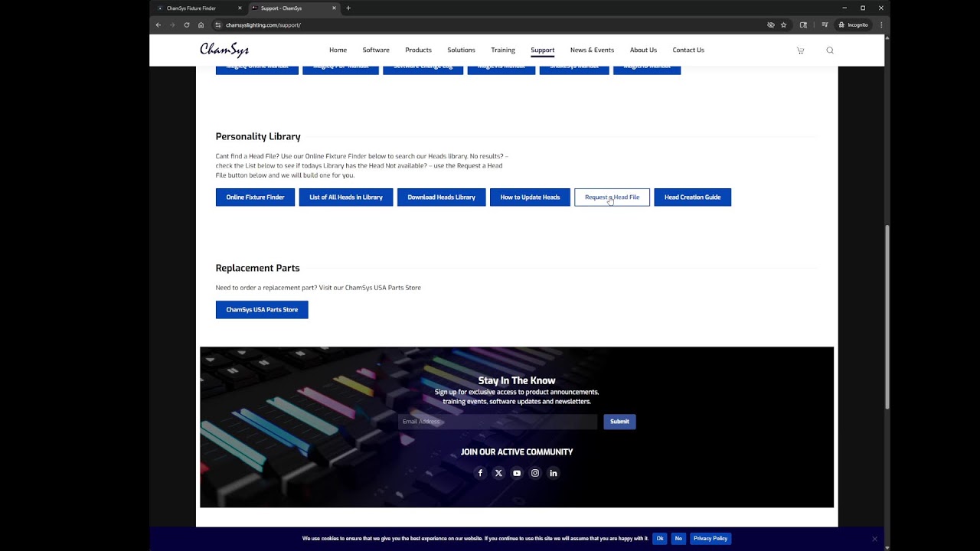980x551 pixels.
Task: Open the Support menu item
Action: tap(543, 51)
